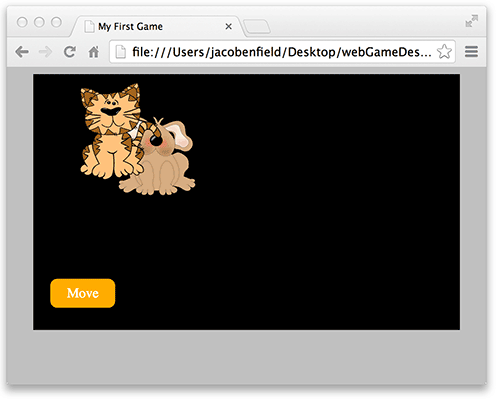Click the tab's page favicon

pyautogui.click(x=89, y=26)
